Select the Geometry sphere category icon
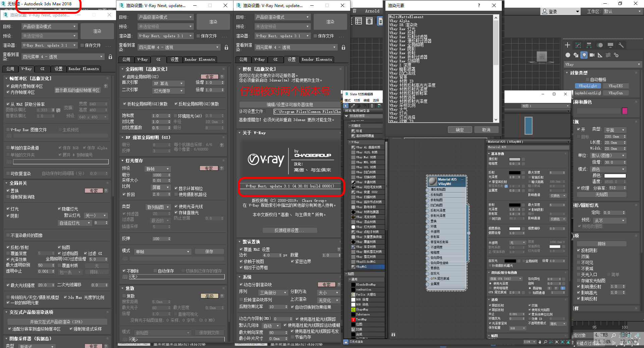 568,55
